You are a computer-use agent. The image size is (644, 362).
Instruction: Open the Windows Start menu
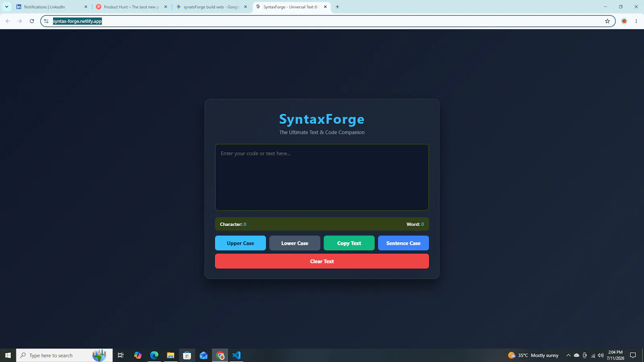pos(8,355)
